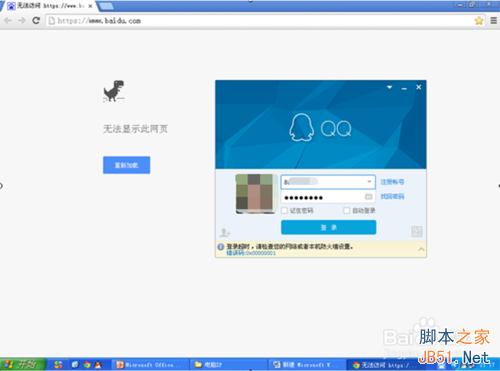Reload the page with the refresh icon
This screenshot has width=500, height=371.
[x=36, y=21]
